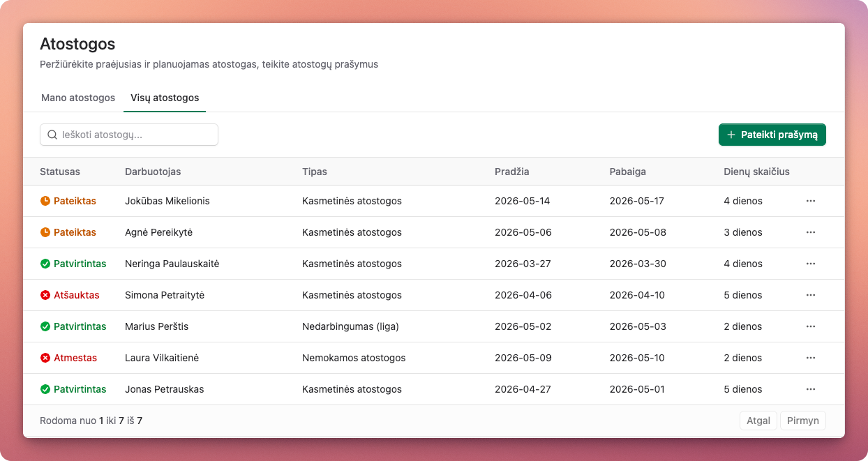Click the green check icon for Jonas Petrauskas
Image resolution: width=868 pixels, height=461 pixels.
[x=45, y=389]
